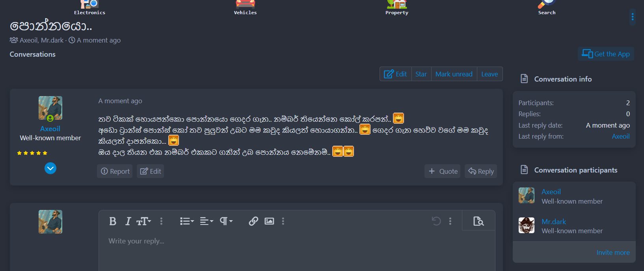This screenshot has height=271, width=644.
Task: Click the participants icon under the title
Action: (14, 40)
